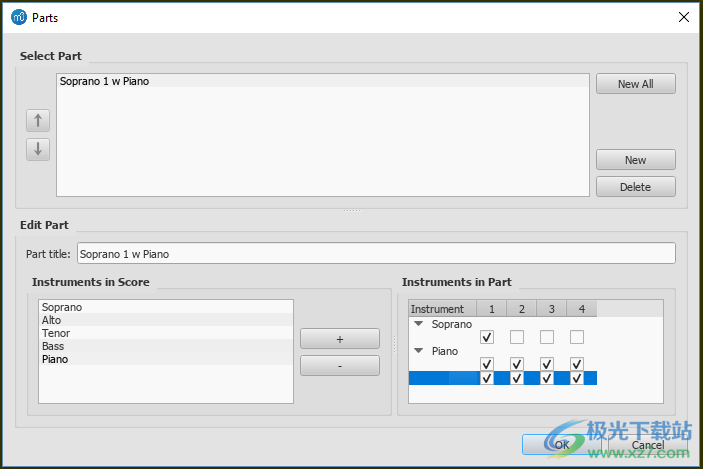Select Soprano item in Instruments in Part

451,324
